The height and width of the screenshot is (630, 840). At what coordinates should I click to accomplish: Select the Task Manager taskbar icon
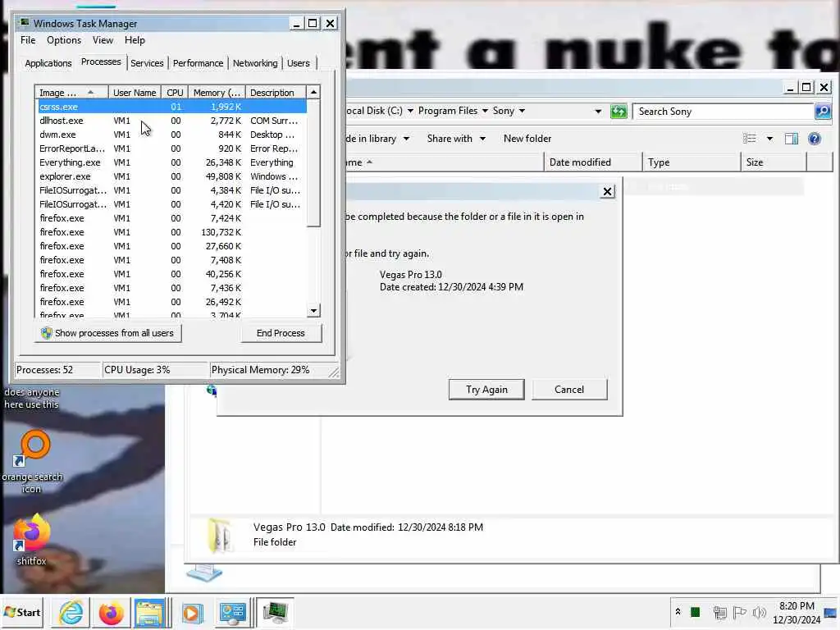(x=275, y=612)
